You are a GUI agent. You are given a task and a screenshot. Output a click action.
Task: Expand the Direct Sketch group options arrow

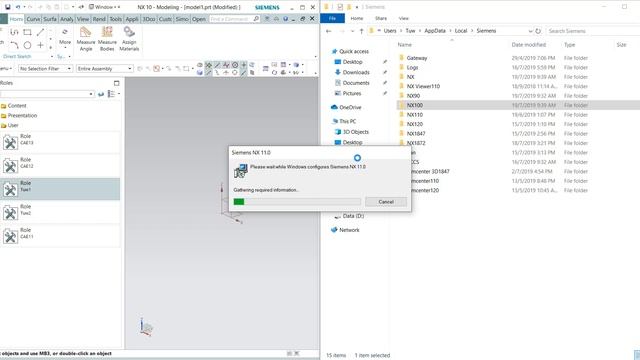pos(51,56)
